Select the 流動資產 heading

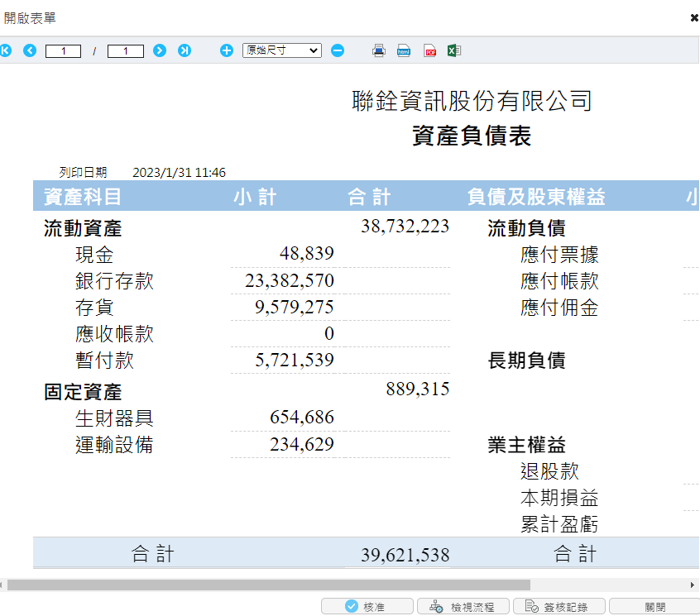pyautogui.click(x=83, y=228)
